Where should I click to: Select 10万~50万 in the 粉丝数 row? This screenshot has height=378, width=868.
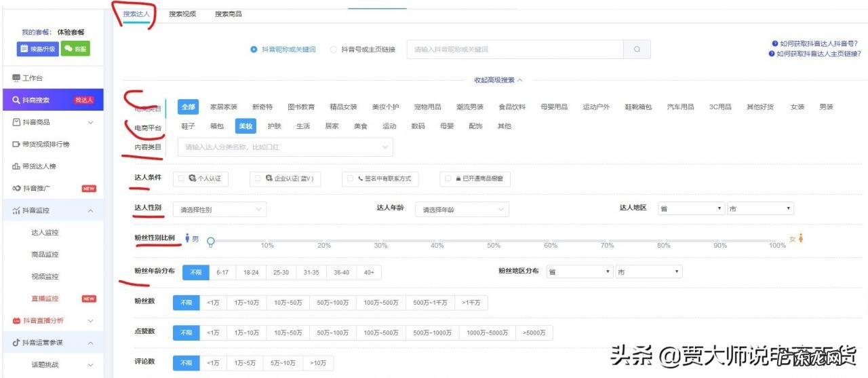(x=288, y=303)
